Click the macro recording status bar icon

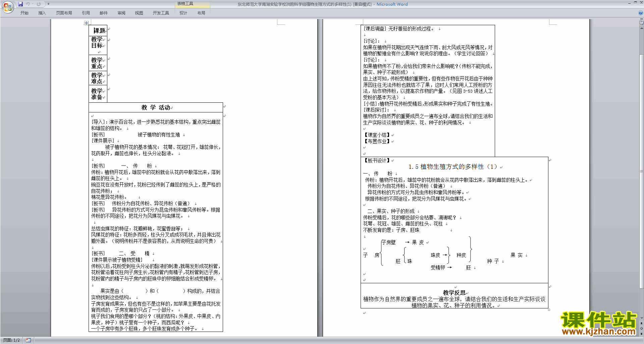coord(28,340)
